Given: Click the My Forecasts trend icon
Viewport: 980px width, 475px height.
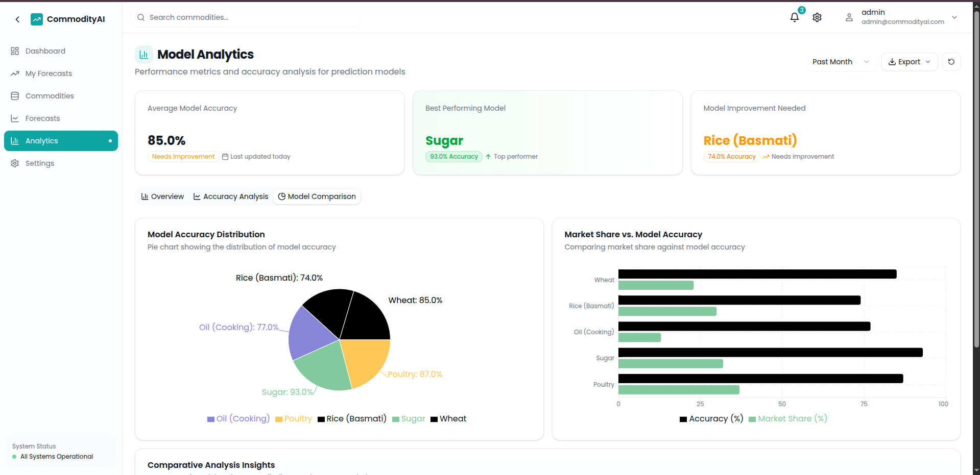Looking at the screenshot, I should pos(15,73).
